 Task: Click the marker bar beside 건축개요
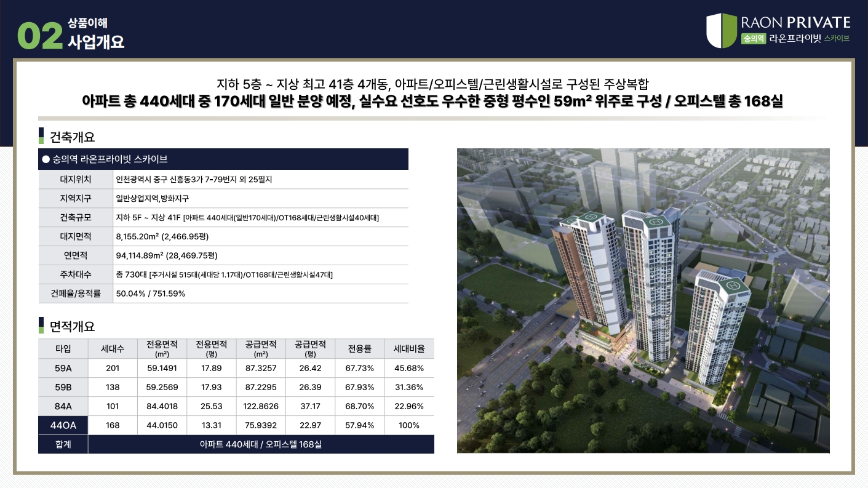click(41, 137)
